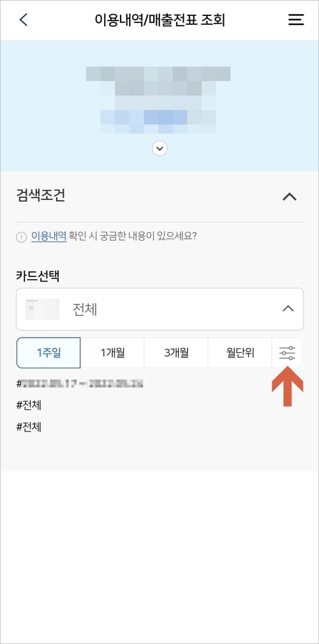Open the hamburger menu icon
The image size is (319, 644).
(x=295, y=20)
